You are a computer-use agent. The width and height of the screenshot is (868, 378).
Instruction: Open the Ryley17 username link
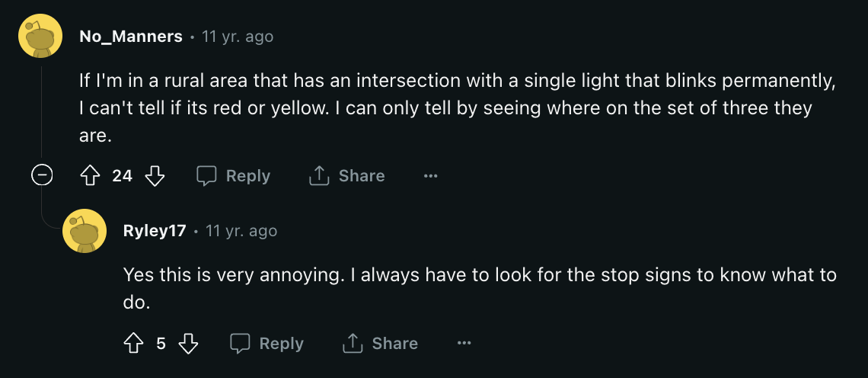click(155, 231)
